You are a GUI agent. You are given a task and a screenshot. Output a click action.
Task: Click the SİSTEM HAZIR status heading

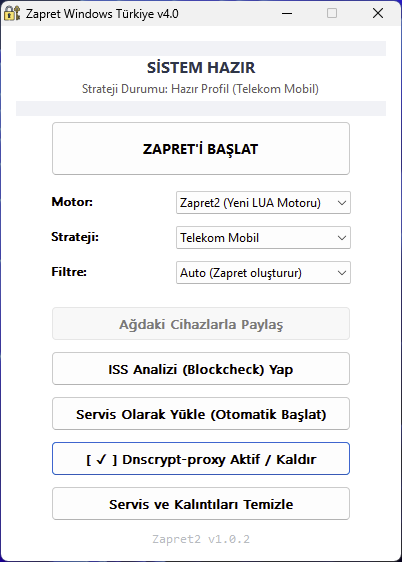coord(201,68)
